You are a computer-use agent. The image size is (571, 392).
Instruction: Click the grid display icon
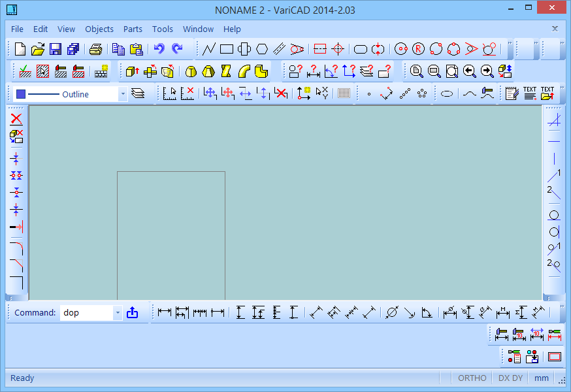(x=344, y=93)
